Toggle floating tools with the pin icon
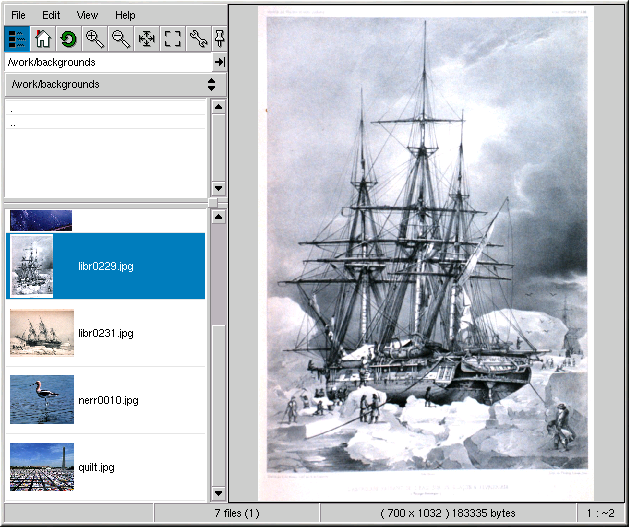This screenshot has width=629, height=527. click(219, 39)
